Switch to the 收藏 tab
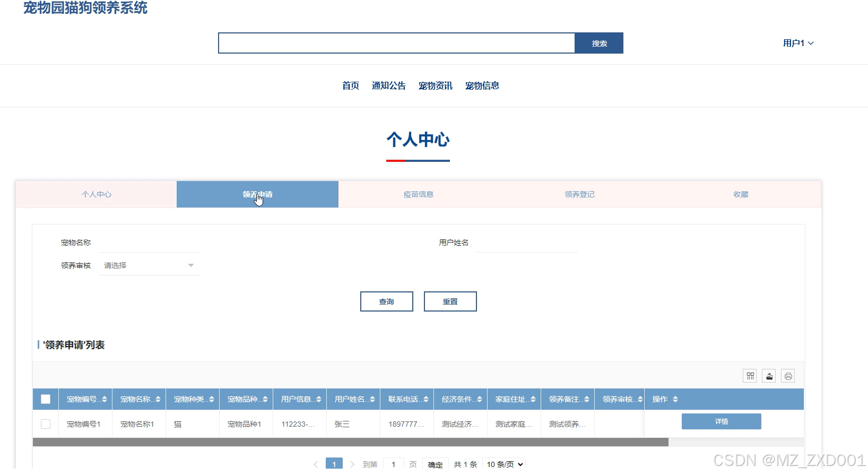 [741, 194]
